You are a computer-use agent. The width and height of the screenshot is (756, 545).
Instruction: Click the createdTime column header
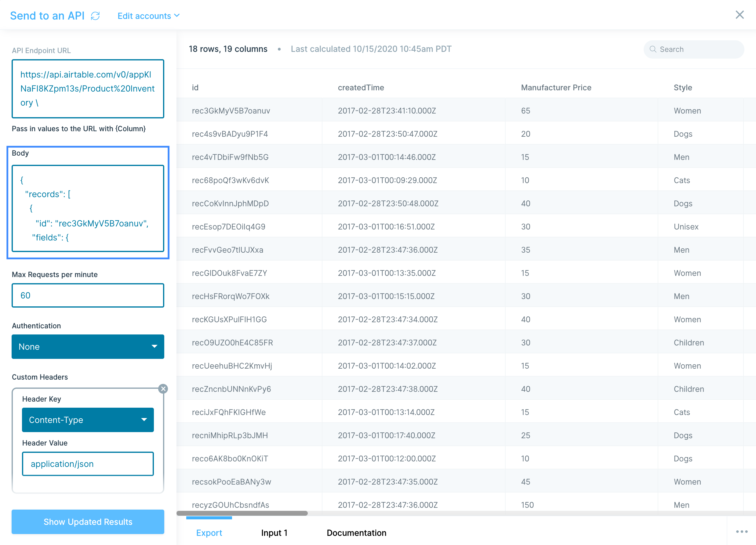coord(361,87)
